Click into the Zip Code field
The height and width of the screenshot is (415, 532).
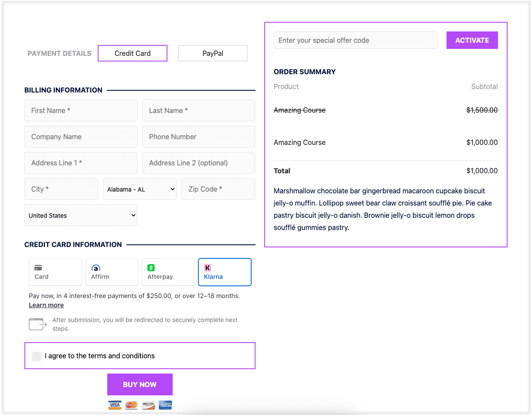218,189
